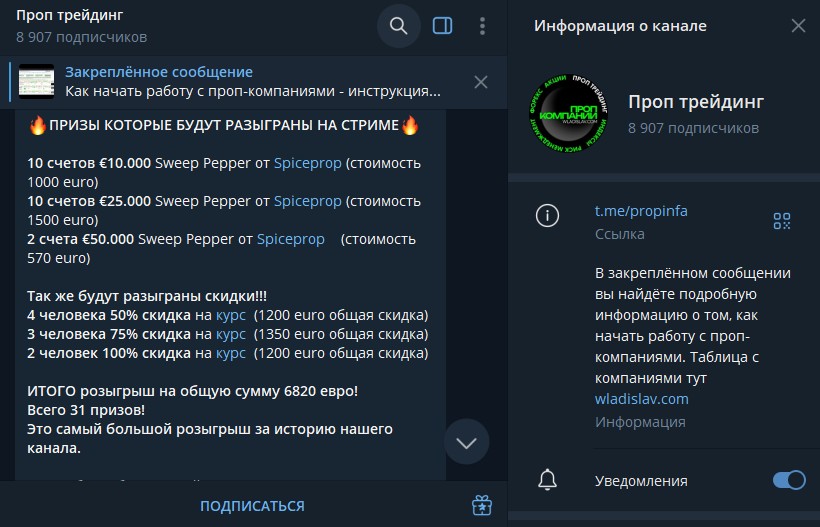Disable the notifications toggle switch
The height and width of the screenshot is (527, 820).
(x=788, y=480)
